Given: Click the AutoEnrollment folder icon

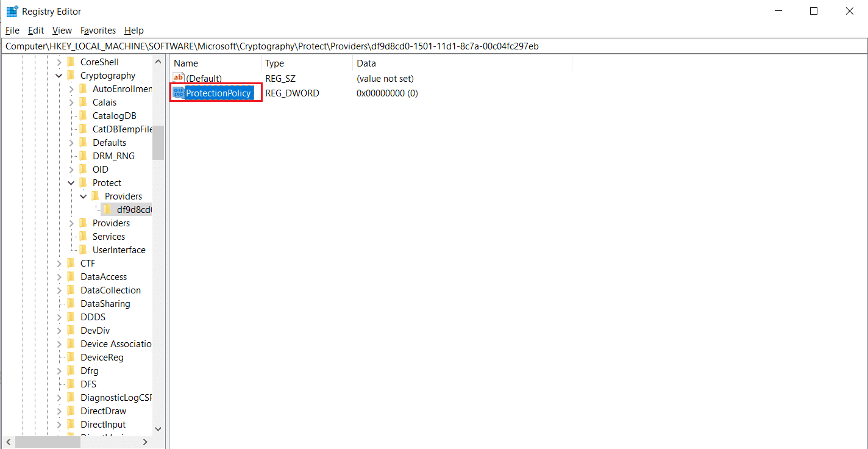Looking at the screenshot, I should pos(83,89).
